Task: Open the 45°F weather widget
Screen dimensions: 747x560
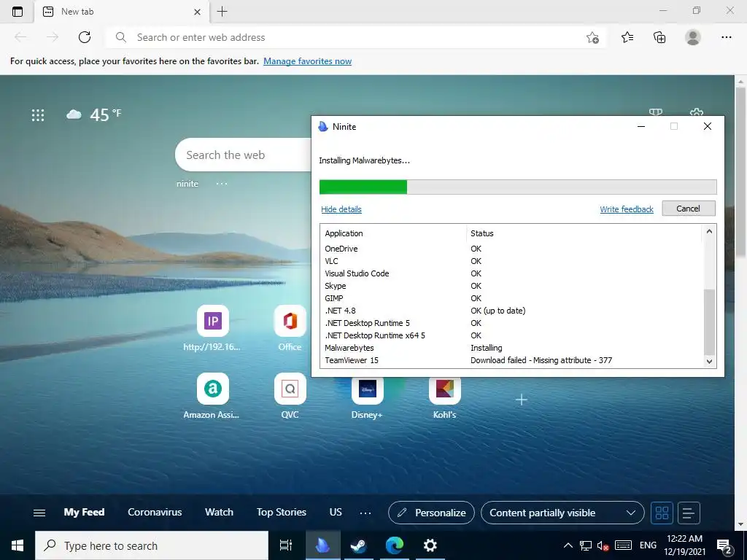Action: click(x=94, y=114)
